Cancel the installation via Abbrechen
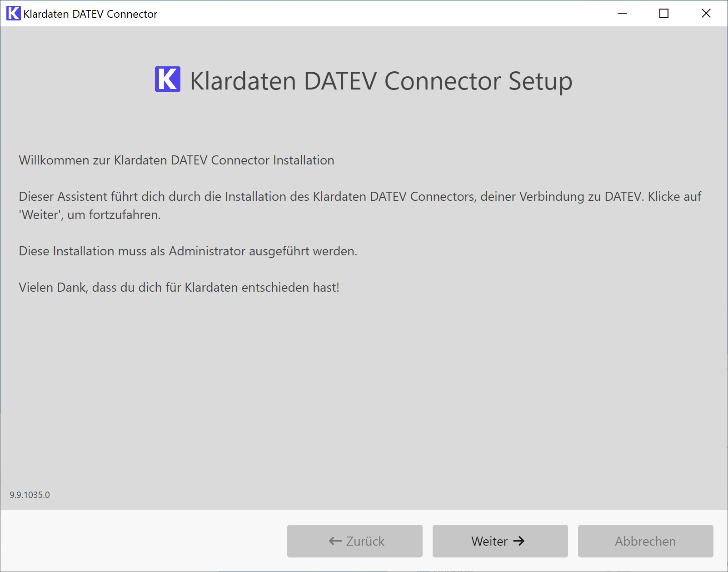Image resolution: width=728 pixels, height=572 pixels. [x=645, y=541]
